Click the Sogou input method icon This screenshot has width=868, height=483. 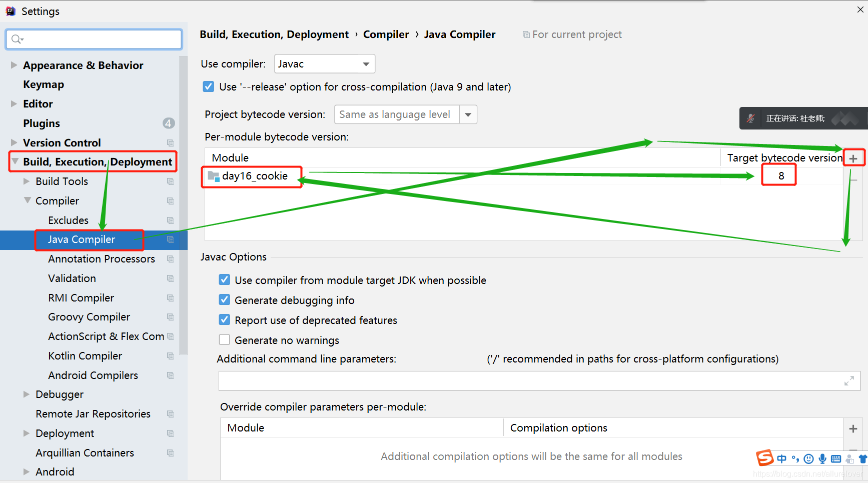[764, 457]
